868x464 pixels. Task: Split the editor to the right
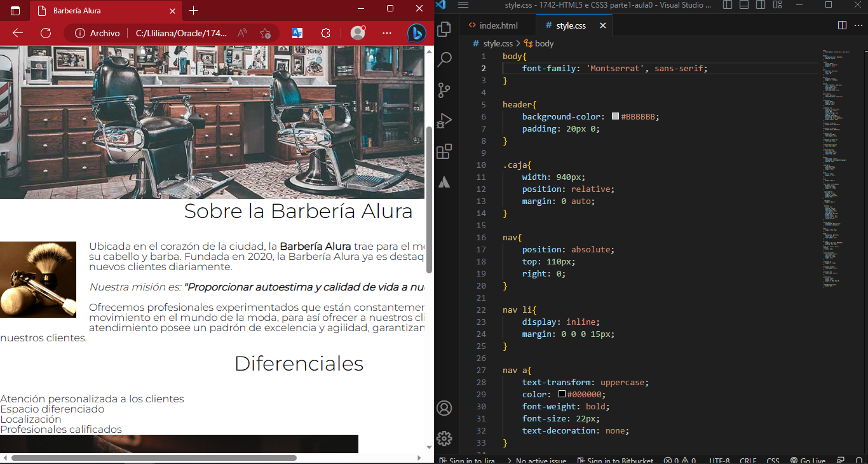click(x=842, y=25)
